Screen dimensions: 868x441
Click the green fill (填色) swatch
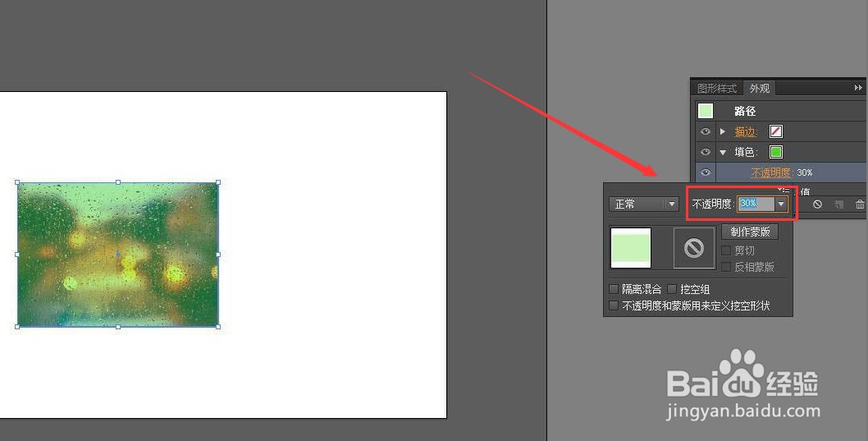776,152
